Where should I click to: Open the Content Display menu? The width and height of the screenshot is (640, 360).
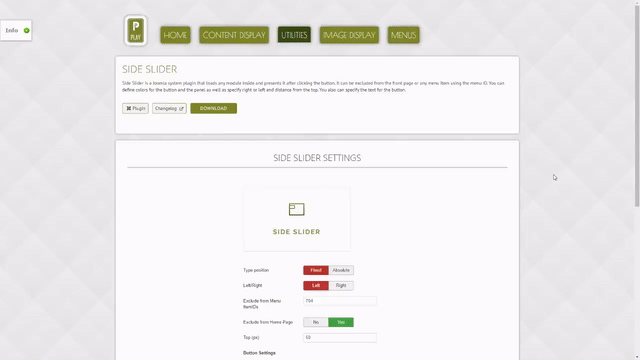(x=234, y=35)
